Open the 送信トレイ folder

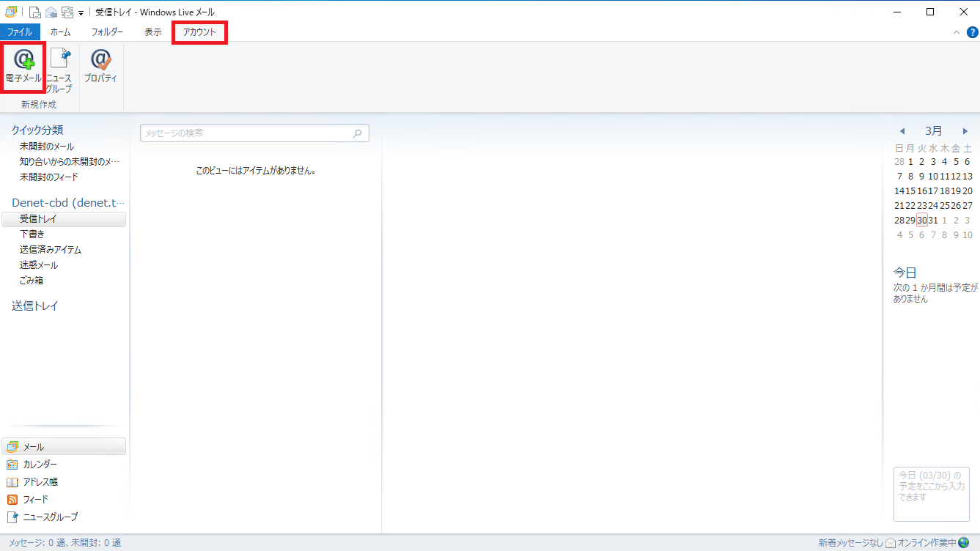pyautogui.click(x=34, y=306)
